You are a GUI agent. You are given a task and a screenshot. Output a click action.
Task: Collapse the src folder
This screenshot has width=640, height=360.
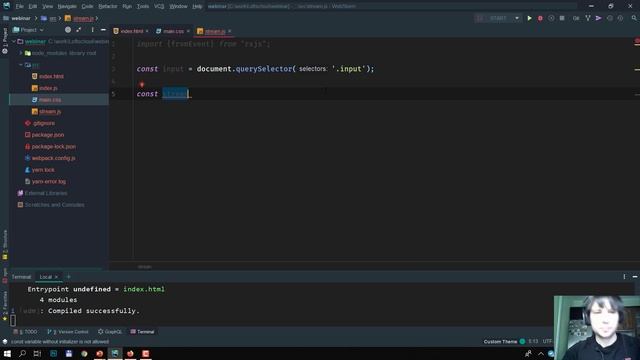(x=21, y=65)
